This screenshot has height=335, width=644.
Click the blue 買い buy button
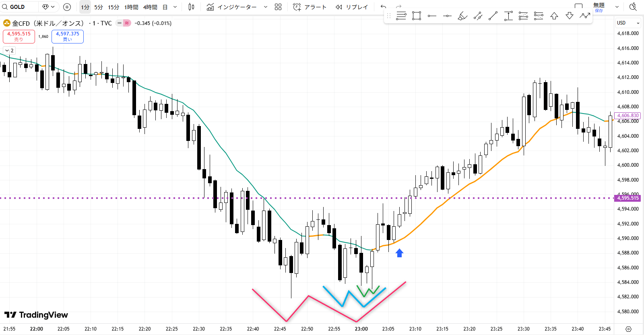coord(68,36)
